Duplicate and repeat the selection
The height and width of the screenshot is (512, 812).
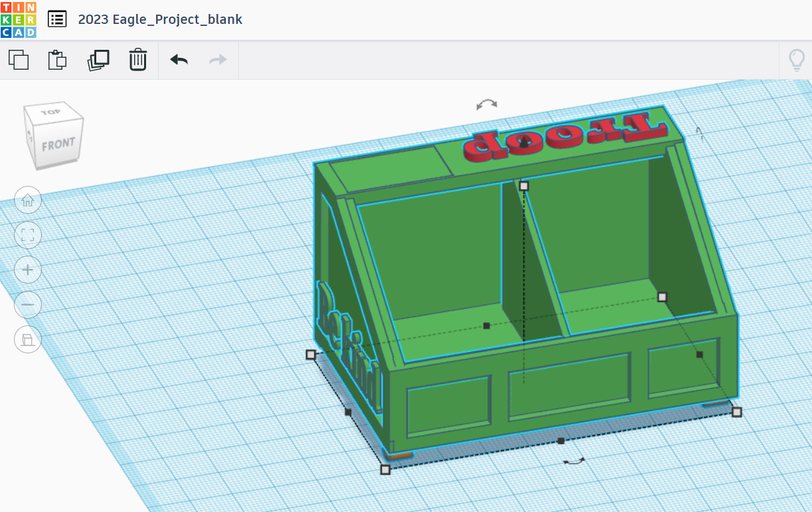[x=98, y=60]
